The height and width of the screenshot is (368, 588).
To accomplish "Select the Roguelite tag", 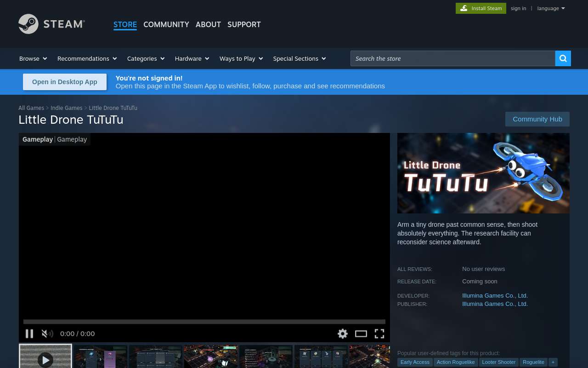I will point(533,362).
